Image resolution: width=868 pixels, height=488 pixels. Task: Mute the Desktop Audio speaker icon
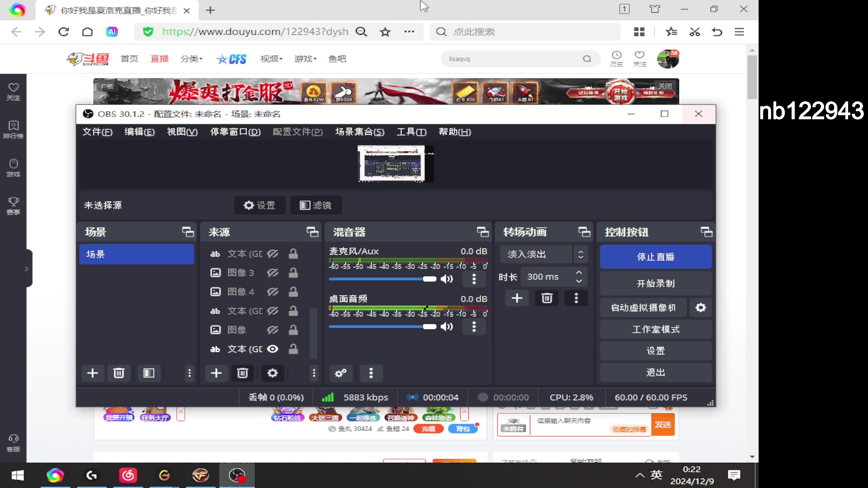[447, 327]
